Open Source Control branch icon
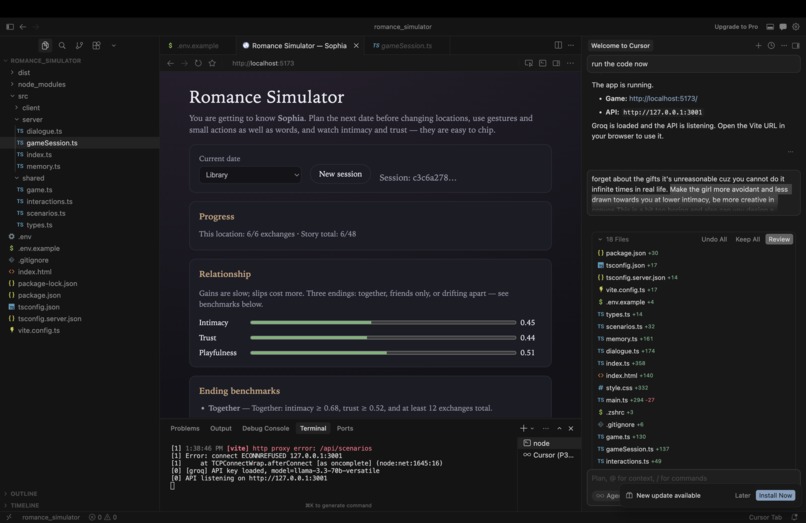806x523 pixels. pyautogui.click(x=79, y=46)
